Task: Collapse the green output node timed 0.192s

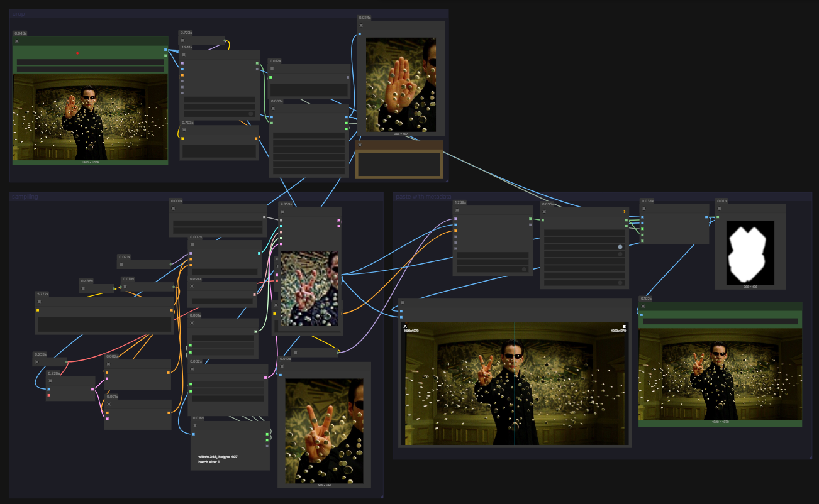Action: click(642, 306)
